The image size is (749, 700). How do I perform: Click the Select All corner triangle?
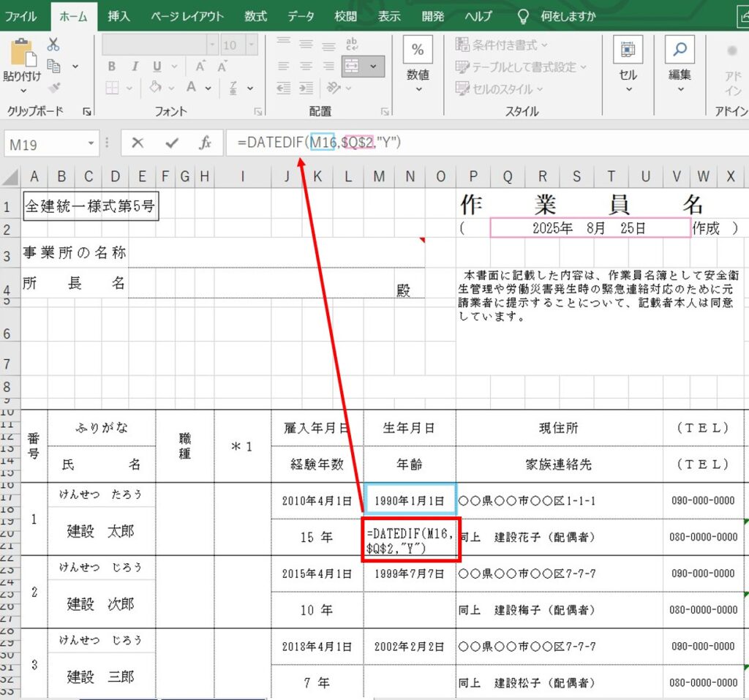coord(11,177)
